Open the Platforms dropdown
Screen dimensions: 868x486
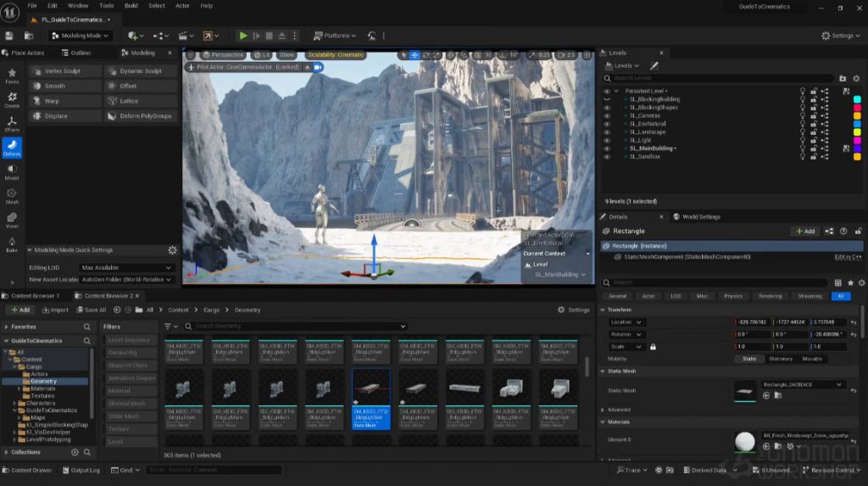point(334,36)
